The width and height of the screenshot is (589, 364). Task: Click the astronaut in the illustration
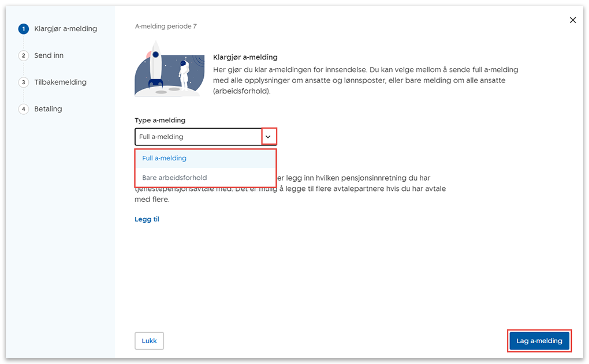click(184, 74)
